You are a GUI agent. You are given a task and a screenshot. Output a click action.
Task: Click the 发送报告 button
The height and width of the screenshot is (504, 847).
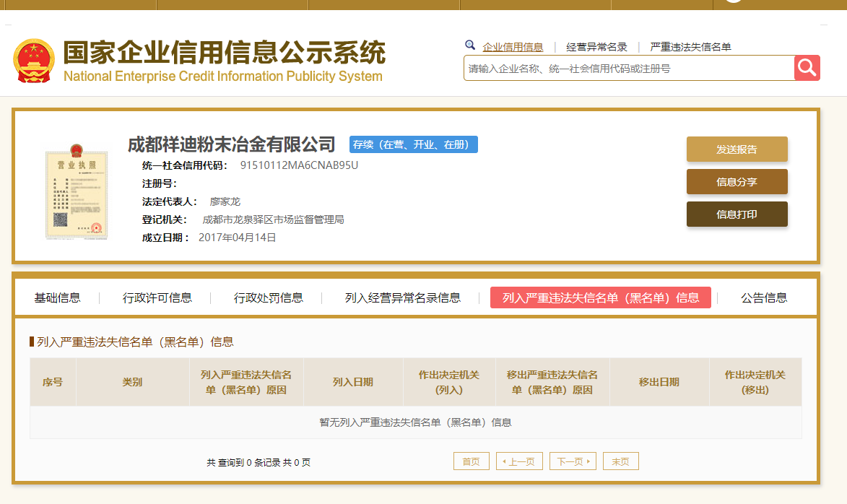tap(737, 149)
